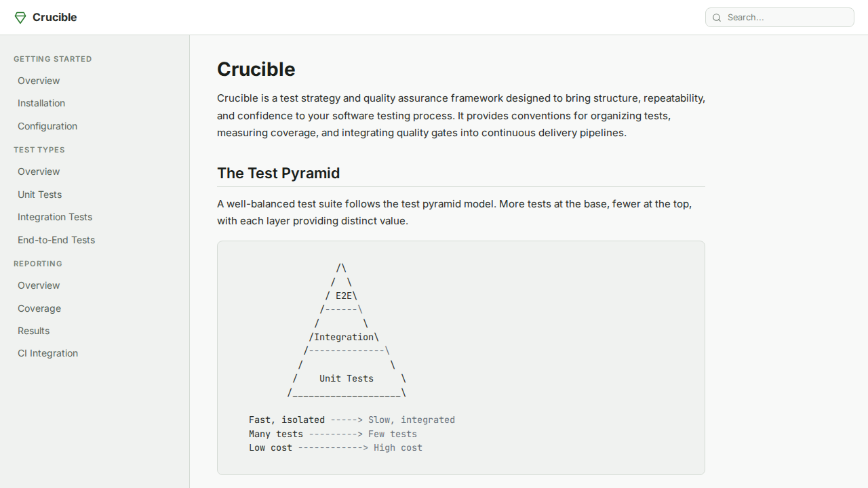Open Overview under Getting Started
The width and height of the screenshot is (868, 488).
(39, 81)
